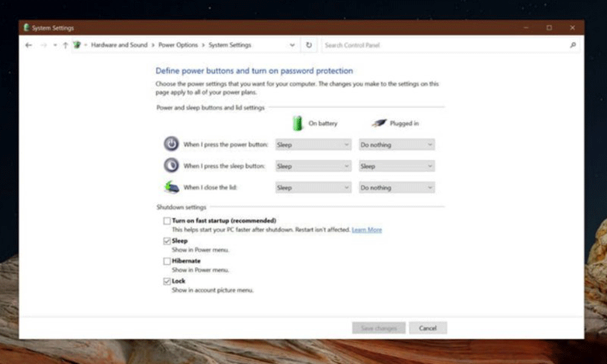The height and width of the screenshot is (364, 607).
Task: Uncheck the Lock checkbox
Action: pos(167,281)
